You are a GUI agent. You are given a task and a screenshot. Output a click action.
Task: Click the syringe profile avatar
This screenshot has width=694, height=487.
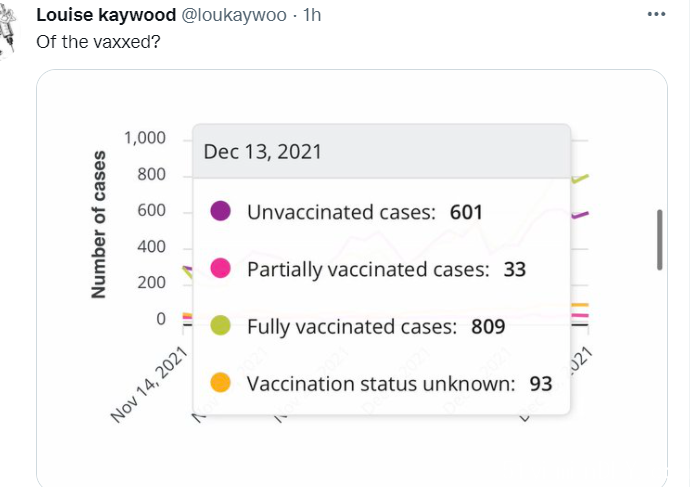8,30
